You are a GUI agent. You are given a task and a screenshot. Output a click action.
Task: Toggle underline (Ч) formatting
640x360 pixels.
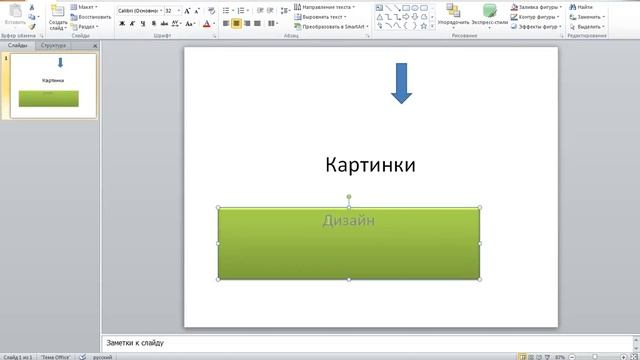[x=143, y=24]
